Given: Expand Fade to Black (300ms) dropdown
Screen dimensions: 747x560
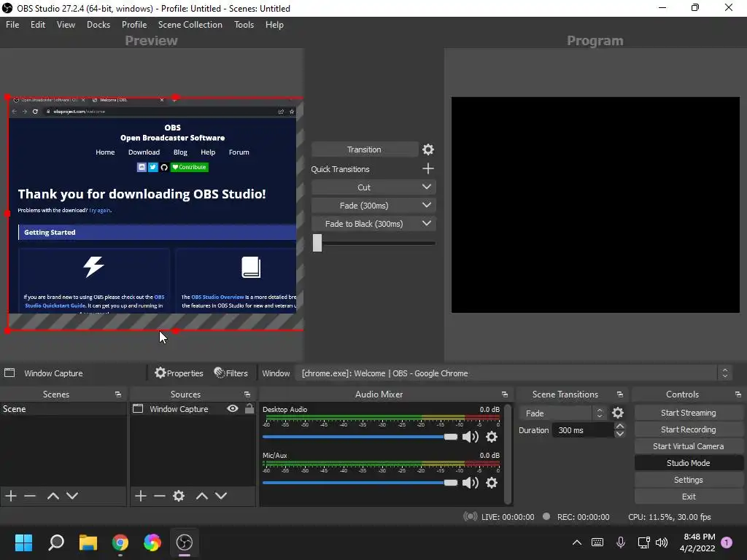Looking at the screenshot, I should [x=426, y=223].
